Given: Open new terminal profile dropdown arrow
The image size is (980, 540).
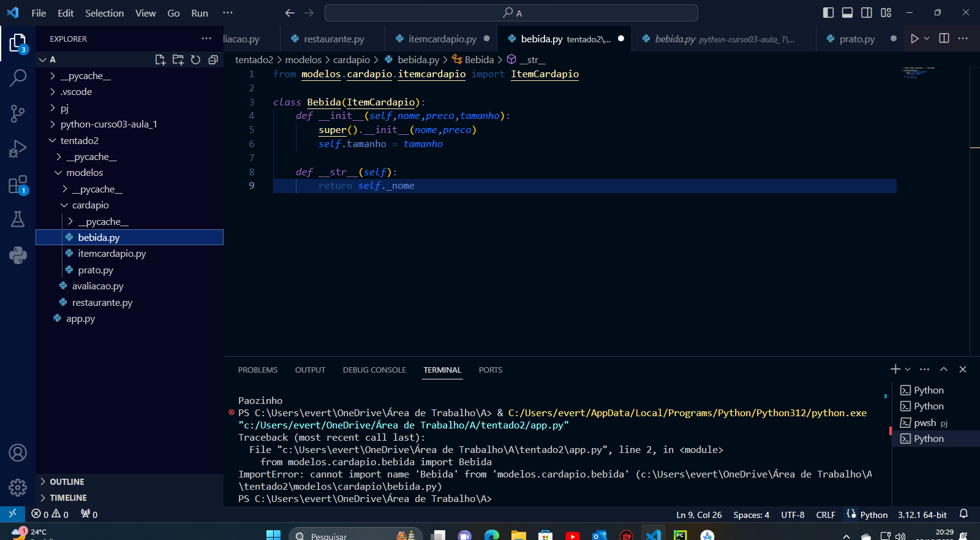Looking at the screenshot, I should click(x=908, y=369).
